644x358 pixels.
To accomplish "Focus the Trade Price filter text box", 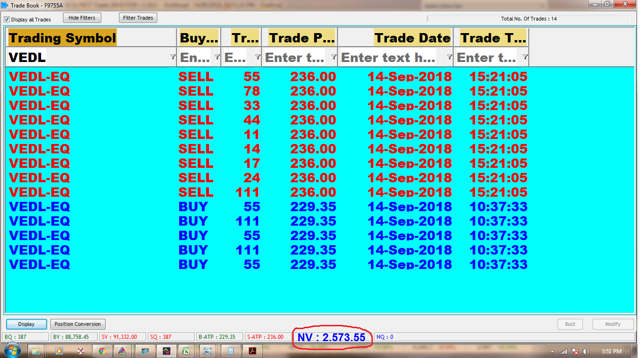I will coord(296,57).
